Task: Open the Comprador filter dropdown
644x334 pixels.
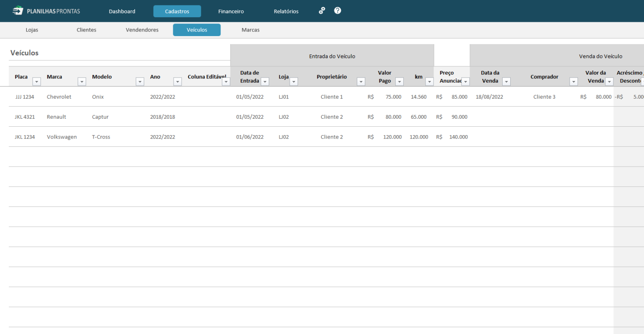Action: click(574, 81)
